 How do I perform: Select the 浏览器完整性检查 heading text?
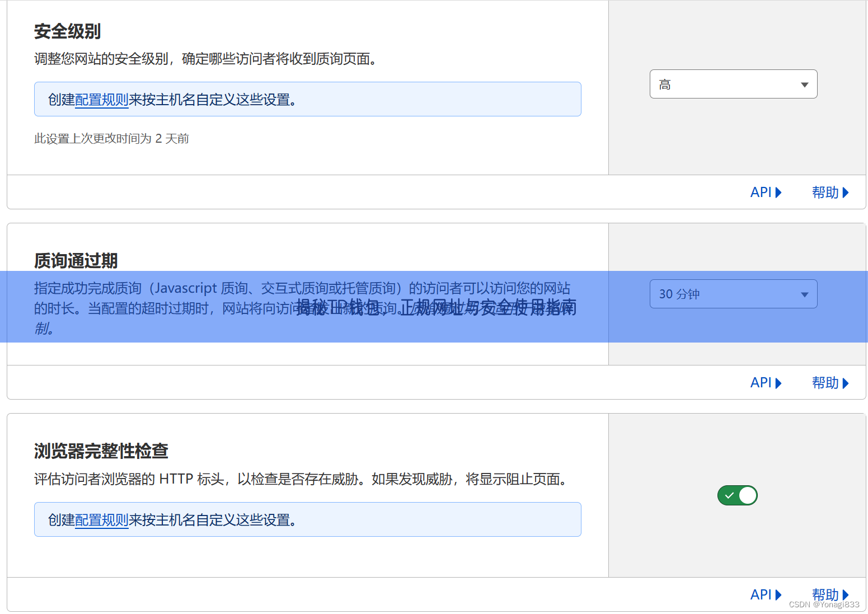(101, 451)
